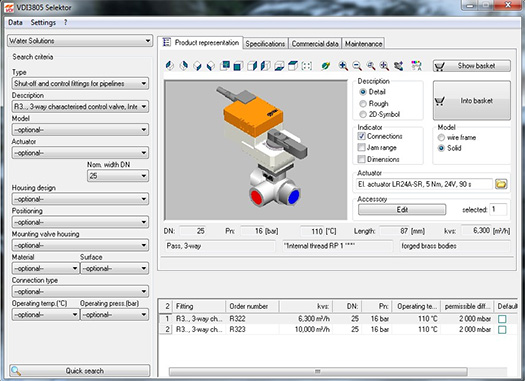
Task: Expand the Model optional dropdown in search criteria
Action: pos(80,130)
